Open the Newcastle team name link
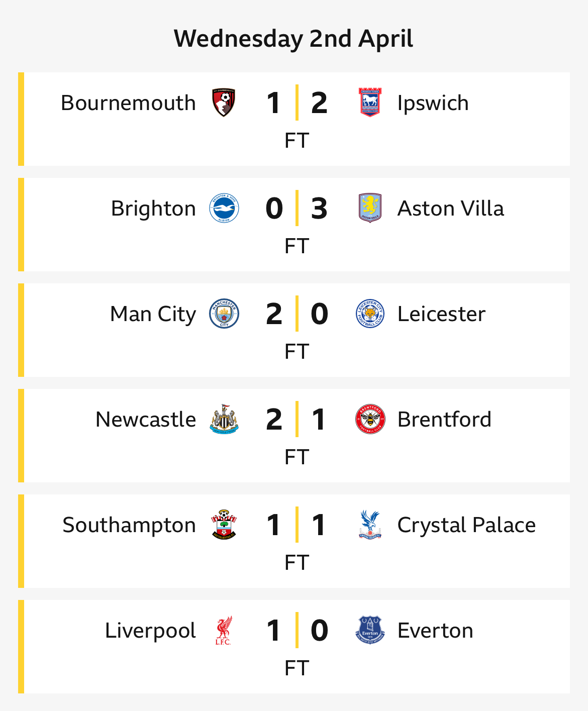Viewport: 588px width, 711px height. coord(146,420)
